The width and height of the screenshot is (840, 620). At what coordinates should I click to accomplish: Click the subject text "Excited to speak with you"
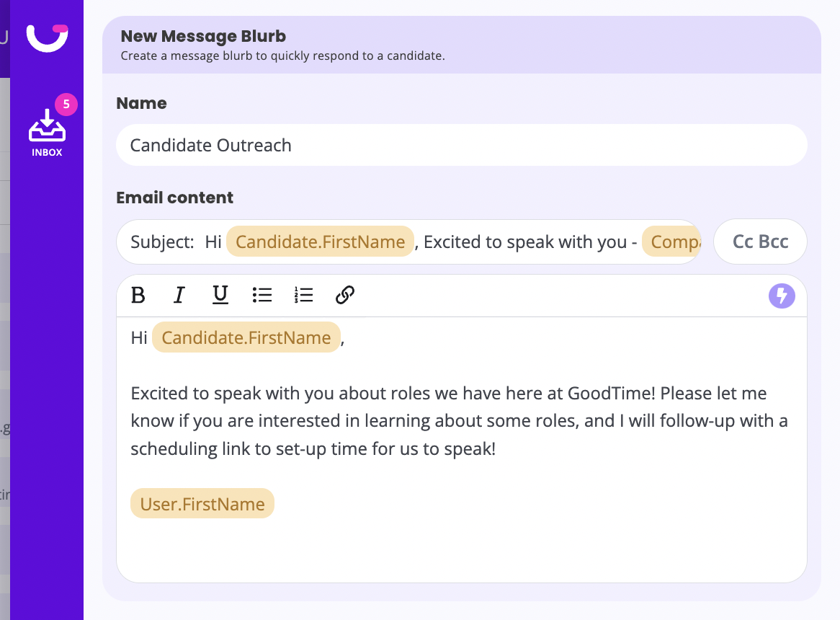point(526,242)
